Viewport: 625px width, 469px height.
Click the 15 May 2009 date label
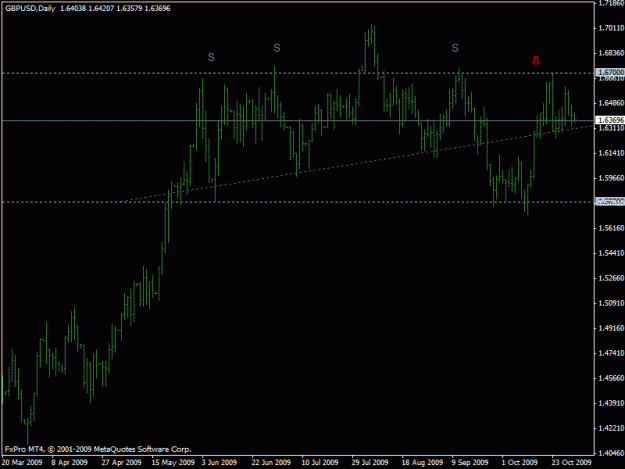pos(173,462)
